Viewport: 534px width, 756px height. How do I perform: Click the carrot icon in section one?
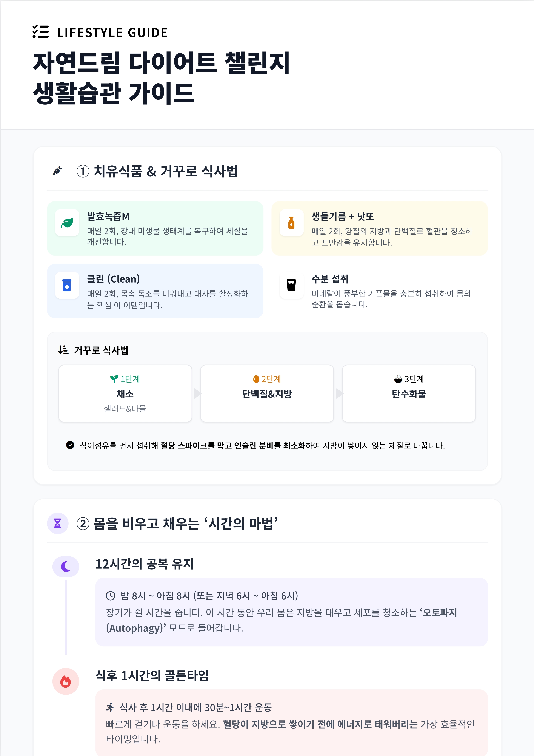click(58, 171)
